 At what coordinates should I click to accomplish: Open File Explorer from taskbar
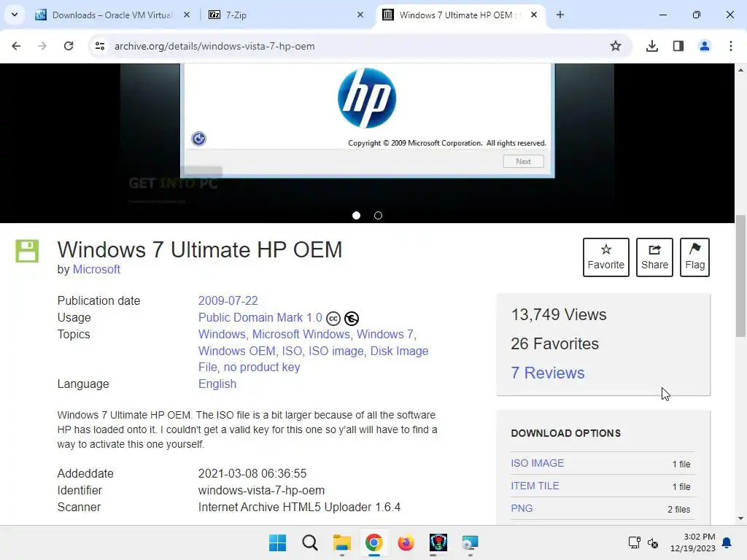[x=341, y=542]
